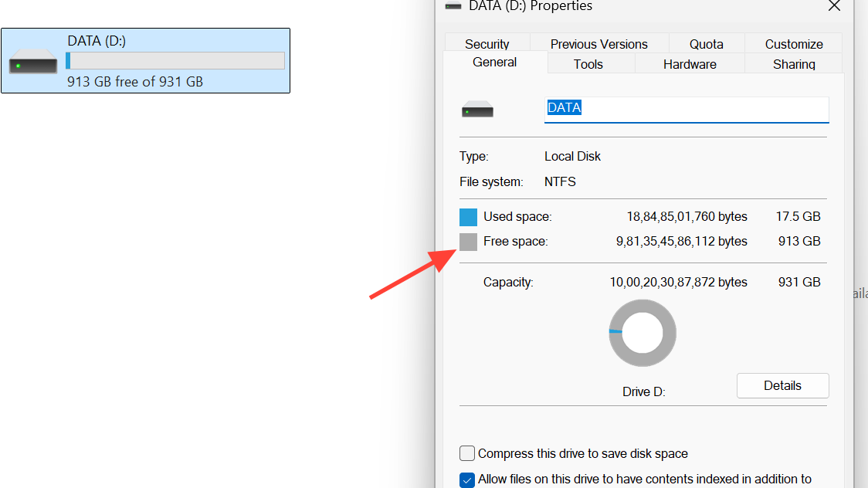Viewport: 868px width, 488px height.
Task: Select the Customize tab
Action: pos(793,44)
